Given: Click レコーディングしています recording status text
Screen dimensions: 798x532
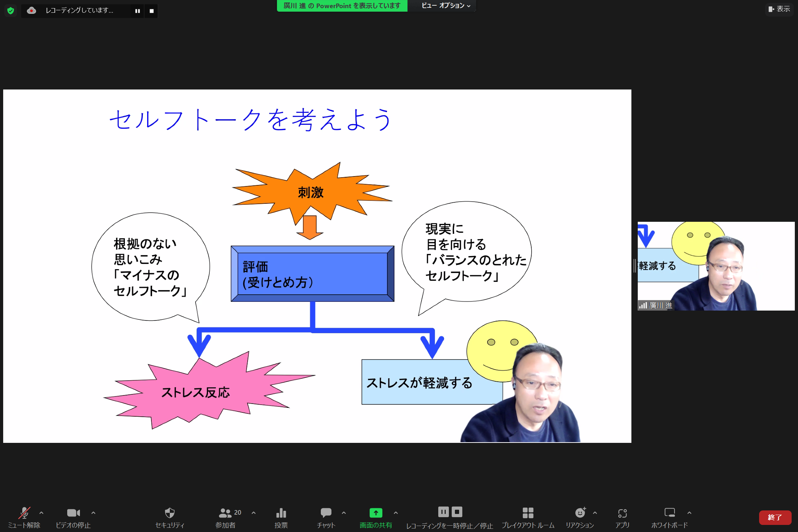Looking at the screenshot, I should pos(80,11).
